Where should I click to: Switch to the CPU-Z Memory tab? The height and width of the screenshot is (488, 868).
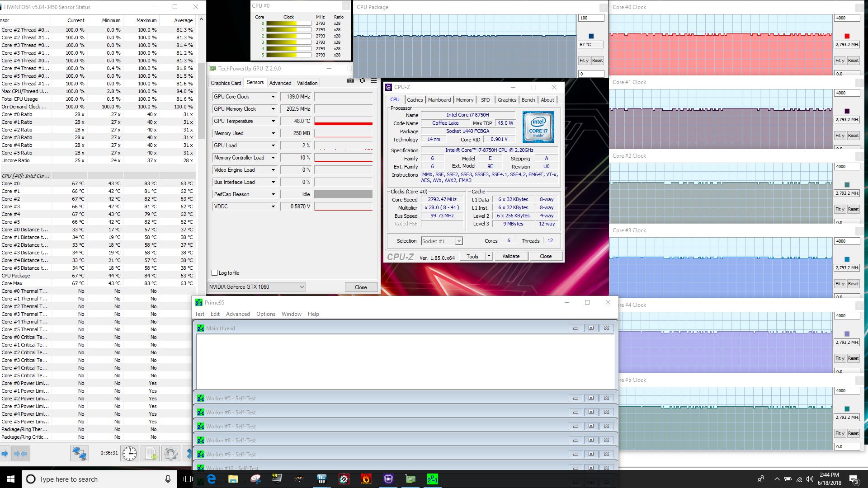[x=464, y=100]
